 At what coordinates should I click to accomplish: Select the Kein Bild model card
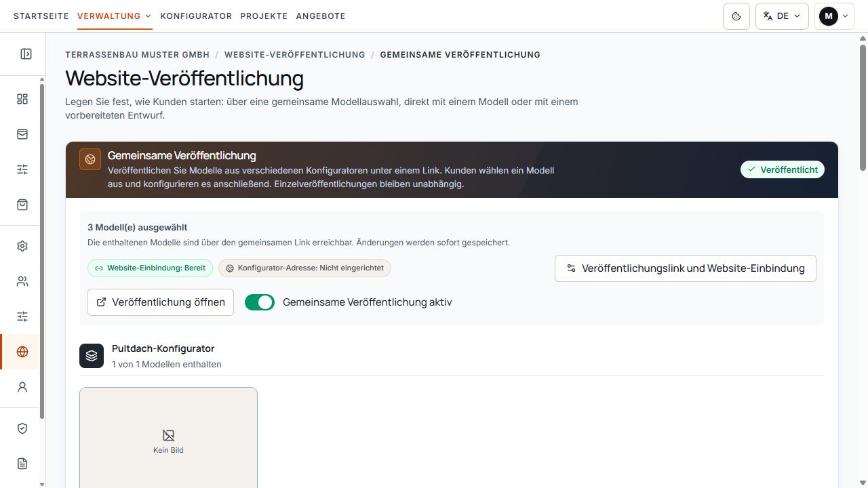[168, 438]
